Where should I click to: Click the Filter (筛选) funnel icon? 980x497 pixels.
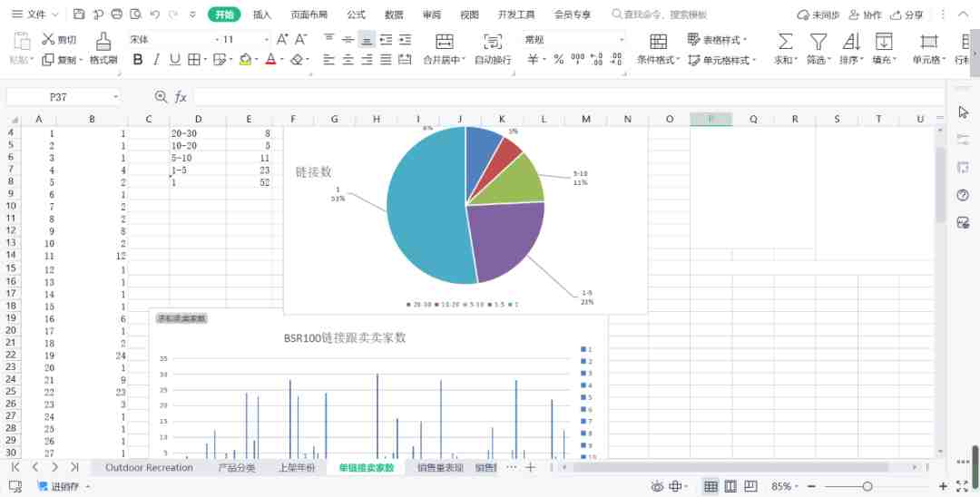tap(818, 42)
